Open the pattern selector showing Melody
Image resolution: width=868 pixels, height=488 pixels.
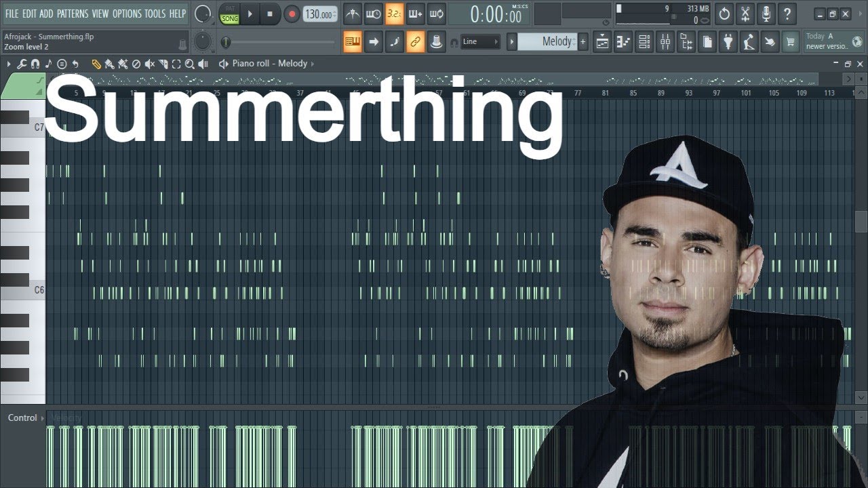547,41
